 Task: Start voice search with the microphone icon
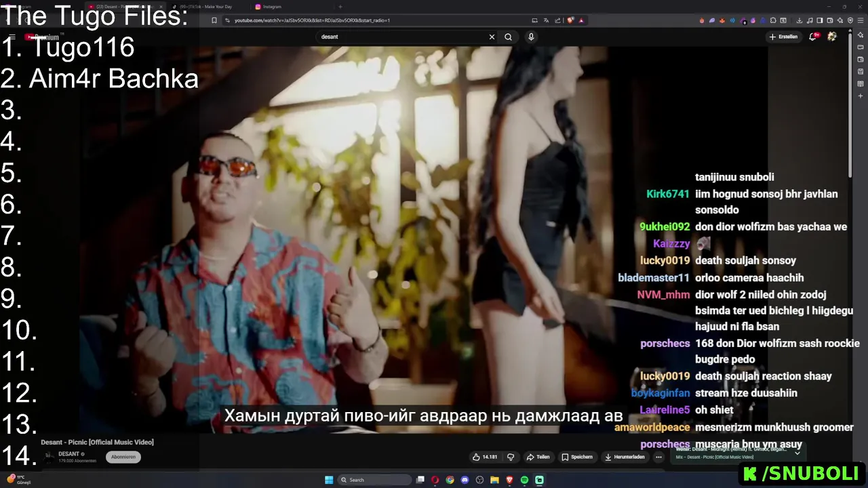[531, 37]
